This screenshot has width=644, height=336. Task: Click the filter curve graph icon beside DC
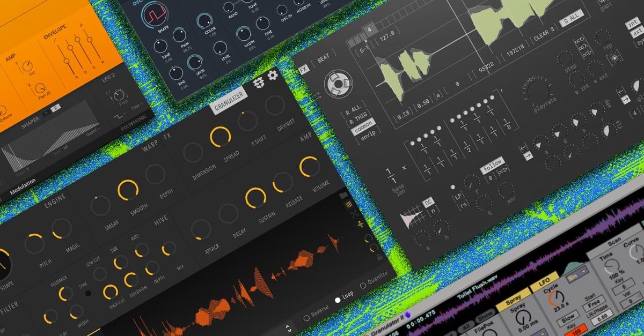[412, 219]
